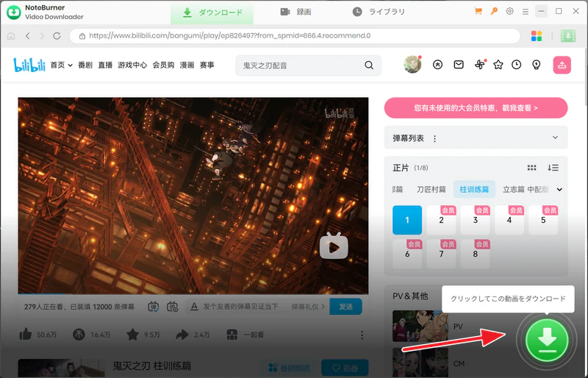Click the 追番 follow button
Screen dimensions: 588x378
tap(345, 368)
